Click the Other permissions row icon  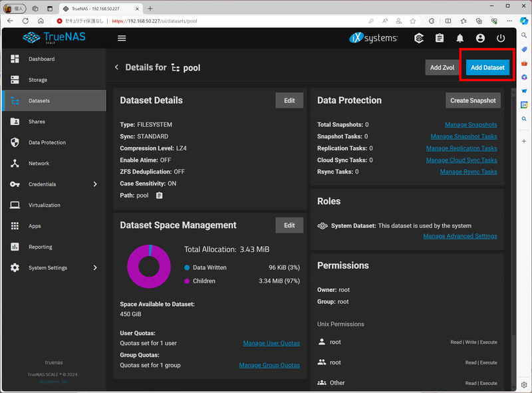click(x=322, y=383)
